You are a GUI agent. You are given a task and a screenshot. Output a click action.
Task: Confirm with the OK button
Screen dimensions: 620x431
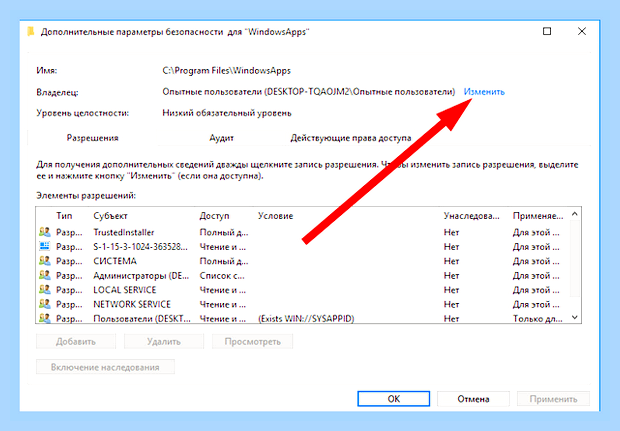pos(394,399)
